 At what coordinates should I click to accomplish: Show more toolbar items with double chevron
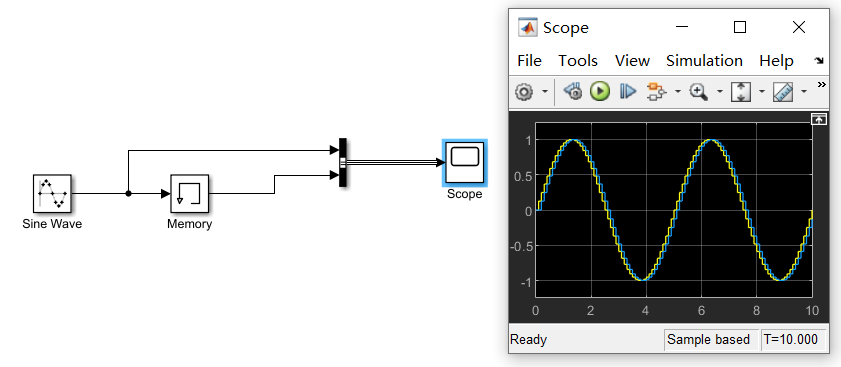pos(821,85)
